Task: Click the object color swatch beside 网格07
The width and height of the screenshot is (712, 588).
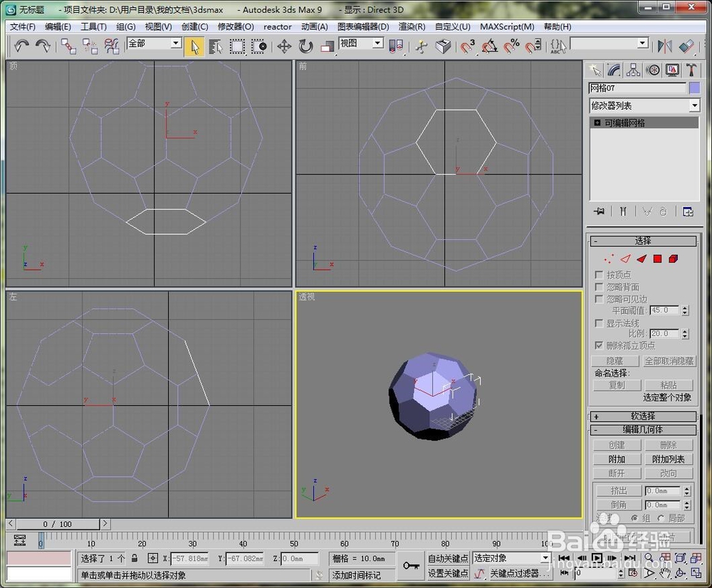Action: tap(694, 88)
